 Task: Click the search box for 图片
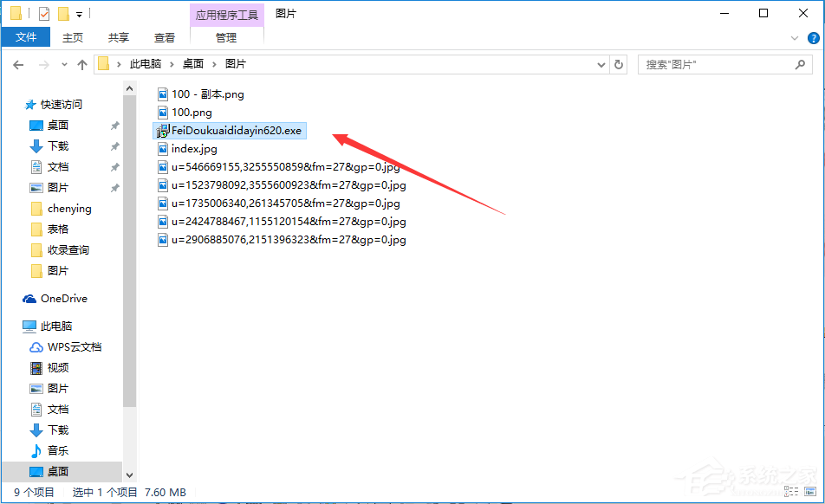[715, 64]
